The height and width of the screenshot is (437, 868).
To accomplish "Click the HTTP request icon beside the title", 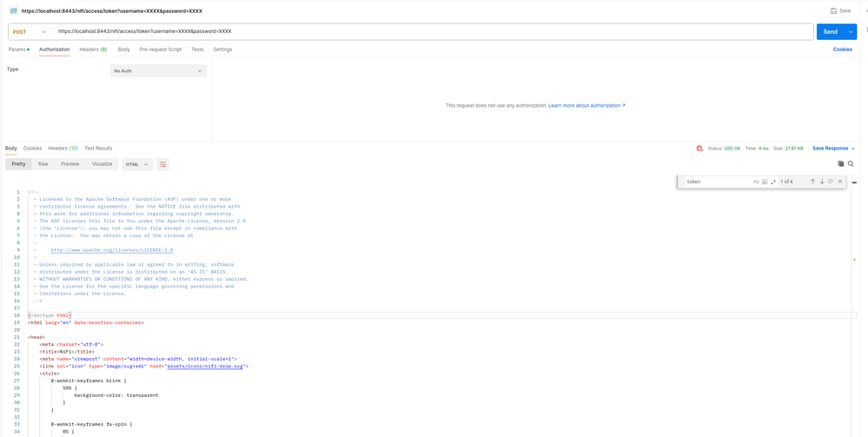I will click(x=13, y=10).
